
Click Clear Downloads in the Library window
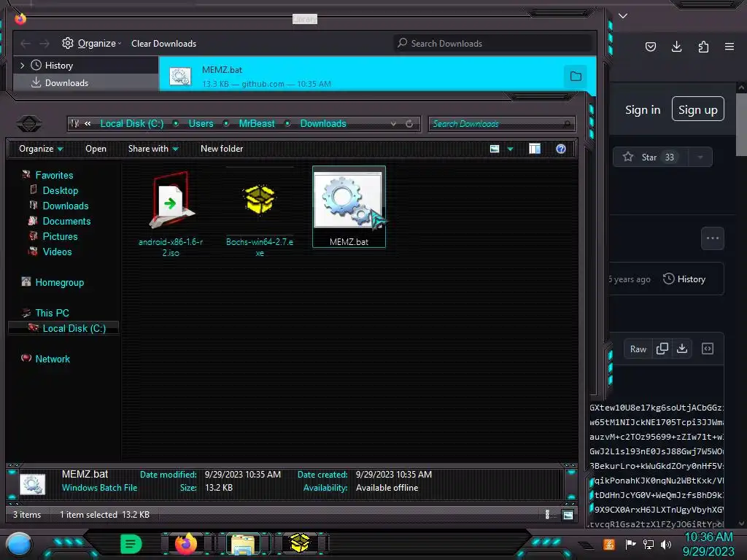(163, 43)
